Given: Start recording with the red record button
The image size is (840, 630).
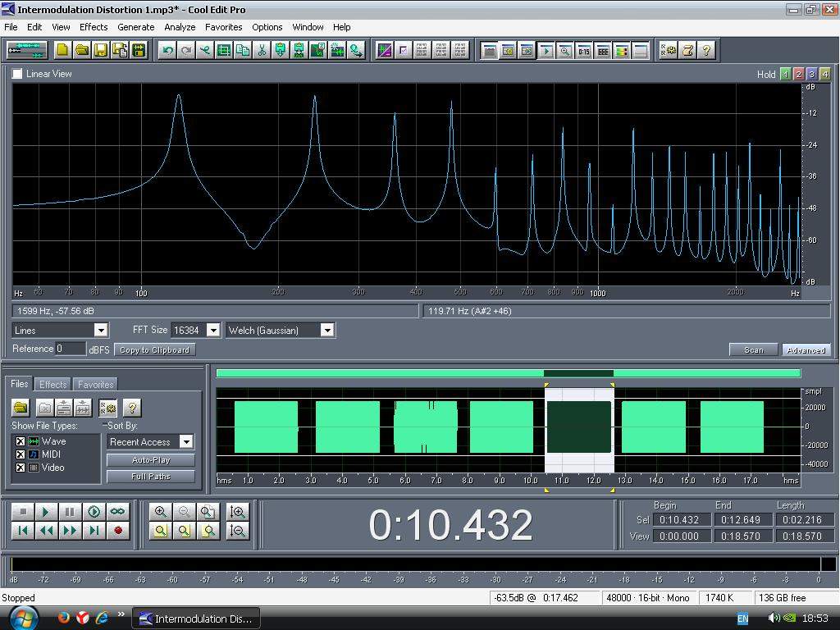Looking at the screenshot, I should (x=117, y=531).
